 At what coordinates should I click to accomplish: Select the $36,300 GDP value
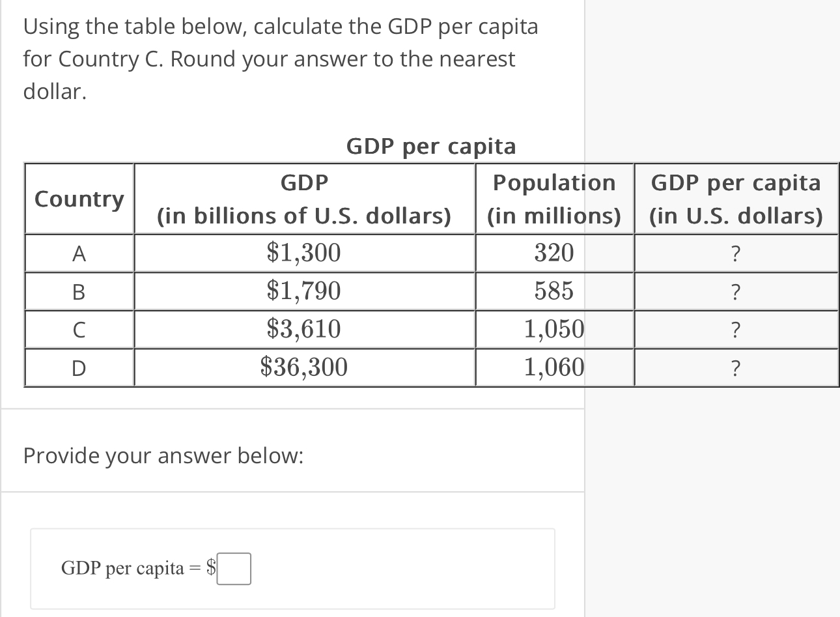(304, 367)
